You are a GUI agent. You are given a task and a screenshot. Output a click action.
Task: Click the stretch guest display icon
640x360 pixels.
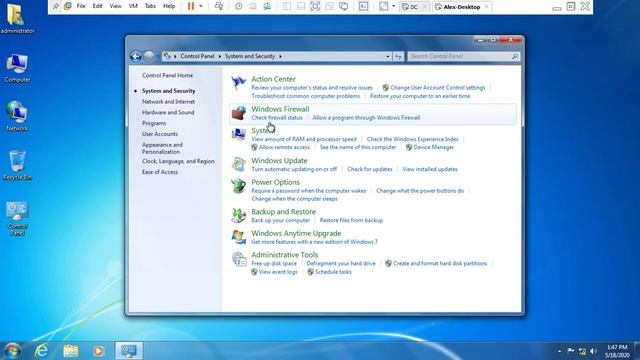[x=384, y=6]
